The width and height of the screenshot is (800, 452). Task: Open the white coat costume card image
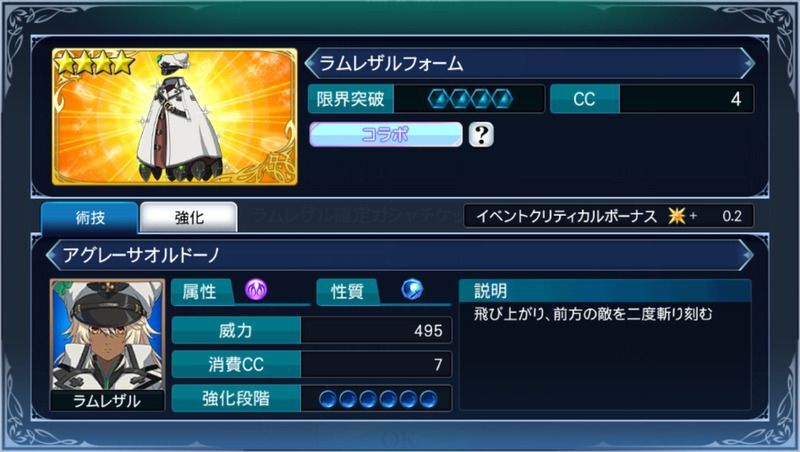pos(174,117)
